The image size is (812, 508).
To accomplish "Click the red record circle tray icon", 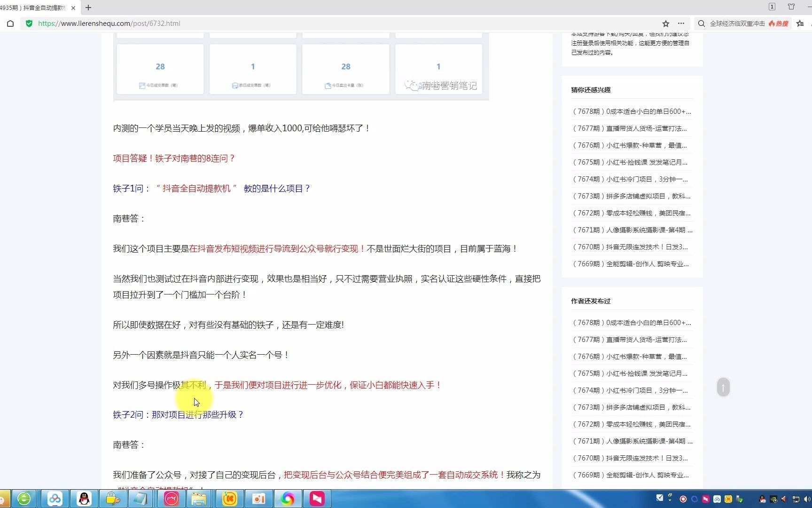I will pos(683,499).
